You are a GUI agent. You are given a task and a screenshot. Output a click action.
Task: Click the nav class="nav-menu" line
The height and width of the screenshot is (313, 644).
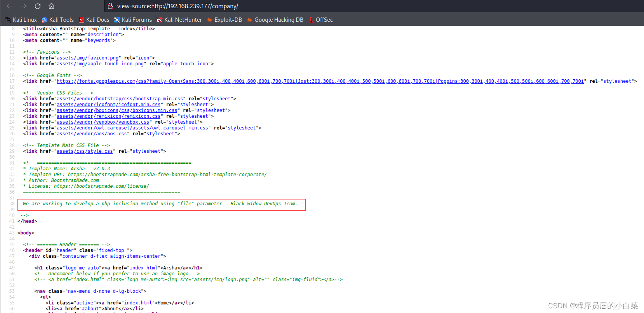click(91, 291)
